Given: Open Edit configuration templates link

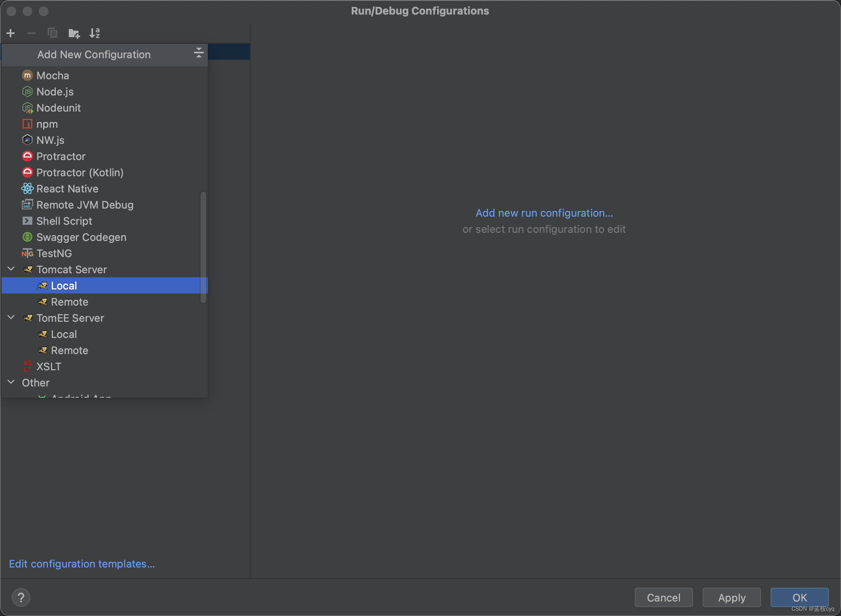Looking at the screenshot, I should pos(82,564).
